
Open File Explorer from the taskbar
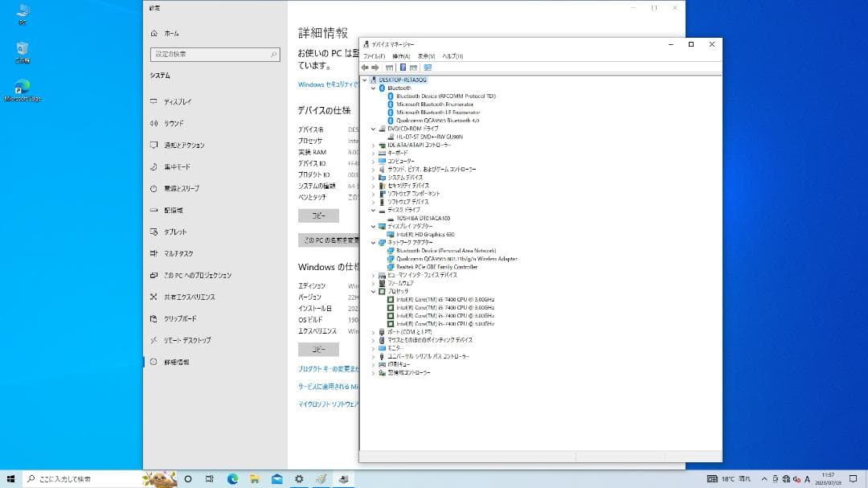pos(255,481)
